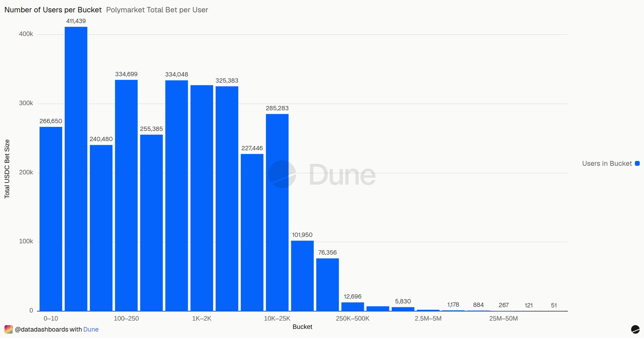Select the bar labeled 266,650

pyautogui.click(x=51, y=219)
